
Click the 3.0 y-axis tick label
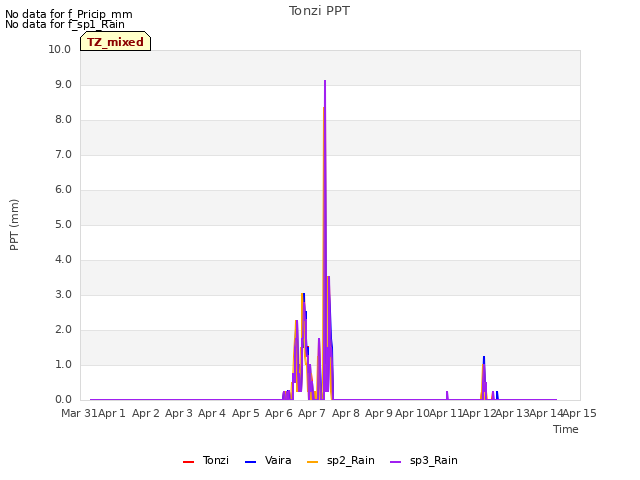pos(63,295)
